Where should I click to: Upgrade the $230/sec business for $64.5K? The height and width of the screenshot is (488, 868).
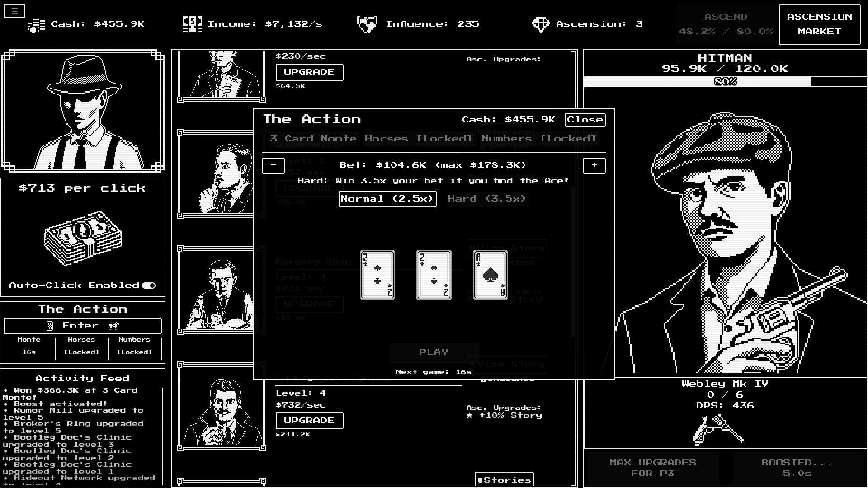310,72
